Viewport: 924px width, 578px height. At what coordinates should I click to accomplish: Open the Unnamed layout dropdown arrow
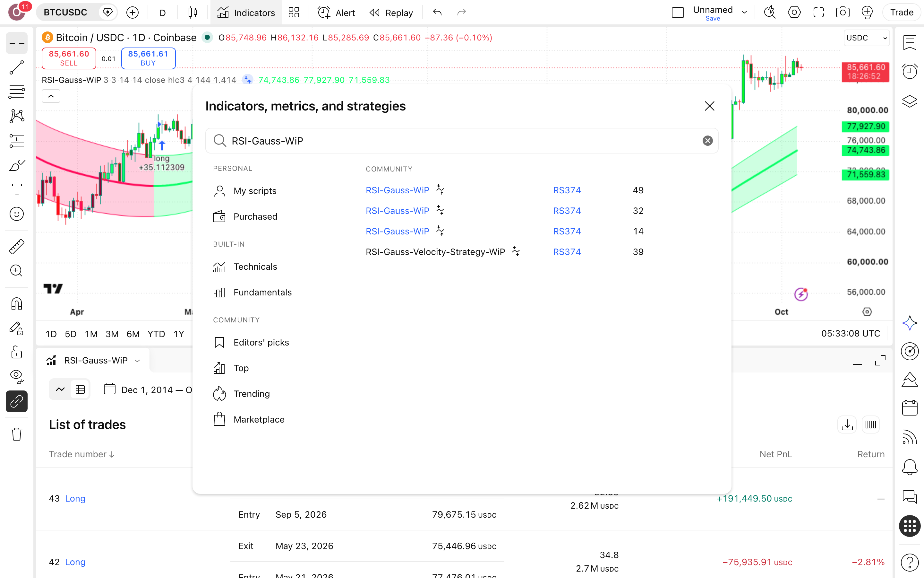(x=744, y=12)
